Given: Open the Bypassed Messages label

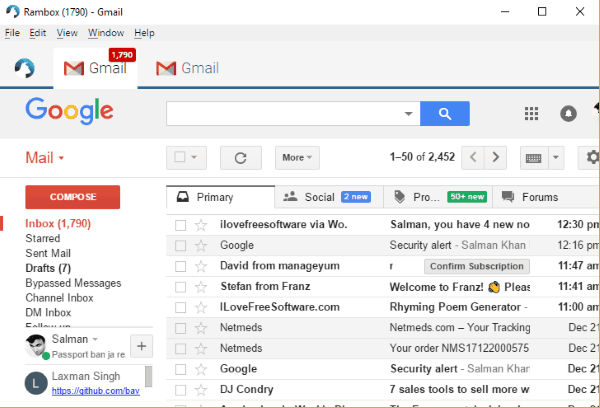Looking at the screenshot, I should tap(73, 283).
